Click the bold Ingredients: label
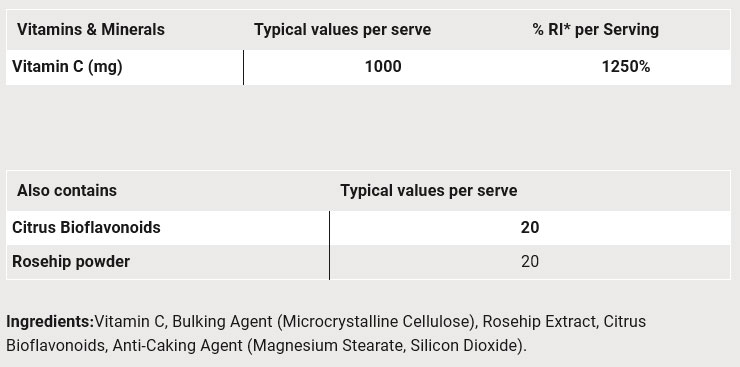 pos(50,322)
